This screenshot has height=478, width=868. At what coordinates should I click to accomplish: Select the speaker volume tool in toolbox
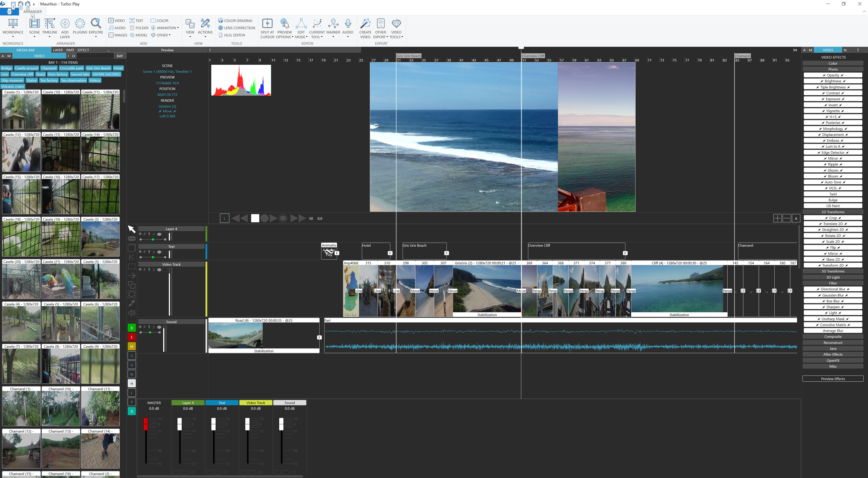(x=132, y=313)
